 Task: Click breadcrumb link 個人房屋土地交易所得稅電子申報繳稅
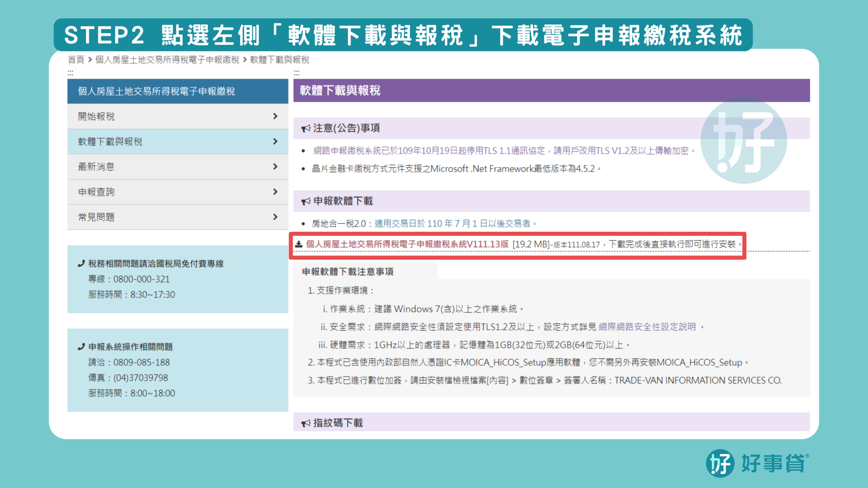167,60
